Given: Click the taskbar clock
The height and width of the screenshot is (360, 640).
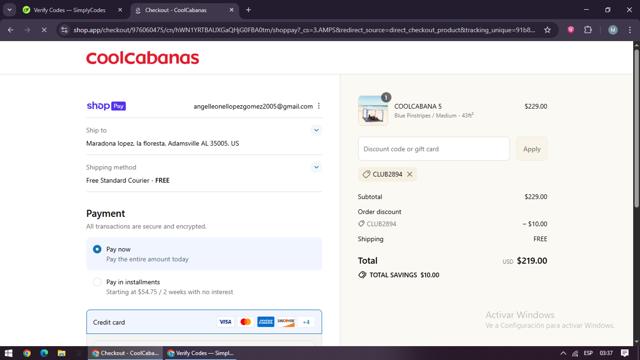Looking at the screenshot, I should 606,353.
